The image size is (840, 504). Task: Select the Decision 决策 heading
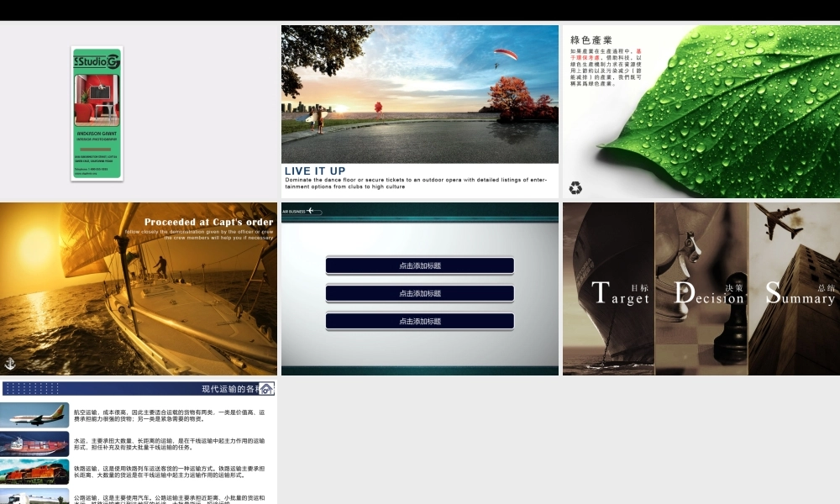pyautogui.click(x=709, y=294)
